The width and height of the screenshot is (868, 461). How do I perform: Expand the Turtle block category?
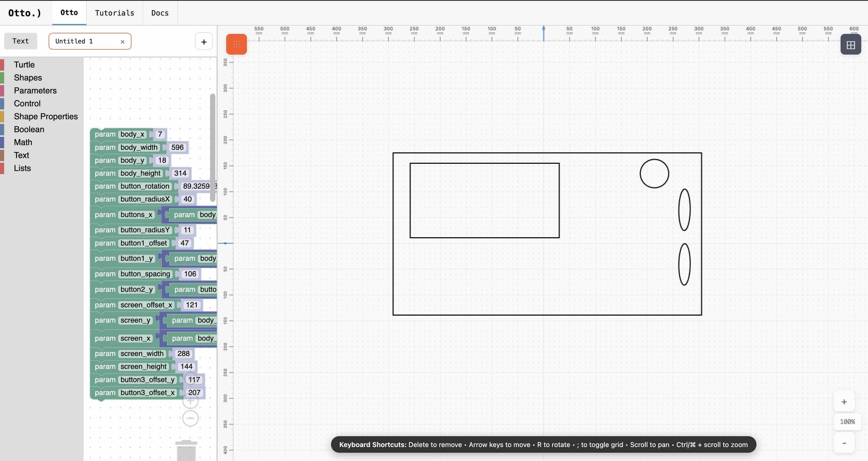tap(24, 65)
